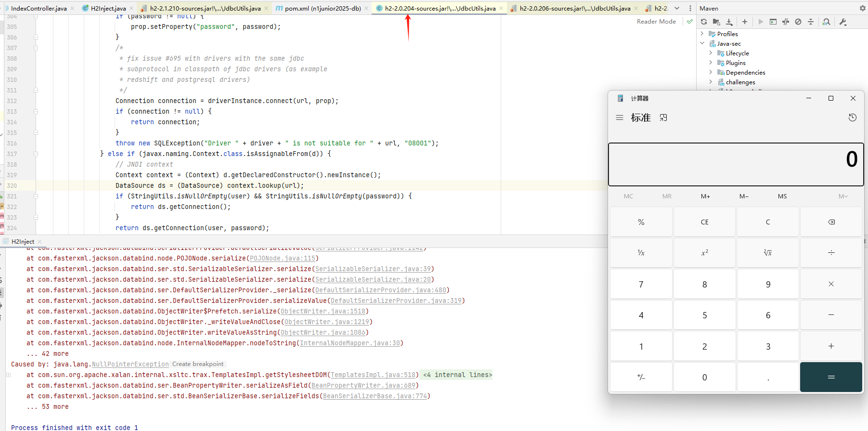Open calculator hamburger navigation menu
This screenshot has width=868, height=431.
pos(620,118)
